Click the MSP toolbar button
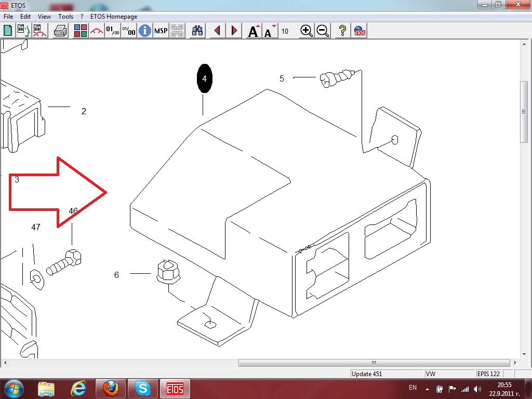 pos(161,31)
